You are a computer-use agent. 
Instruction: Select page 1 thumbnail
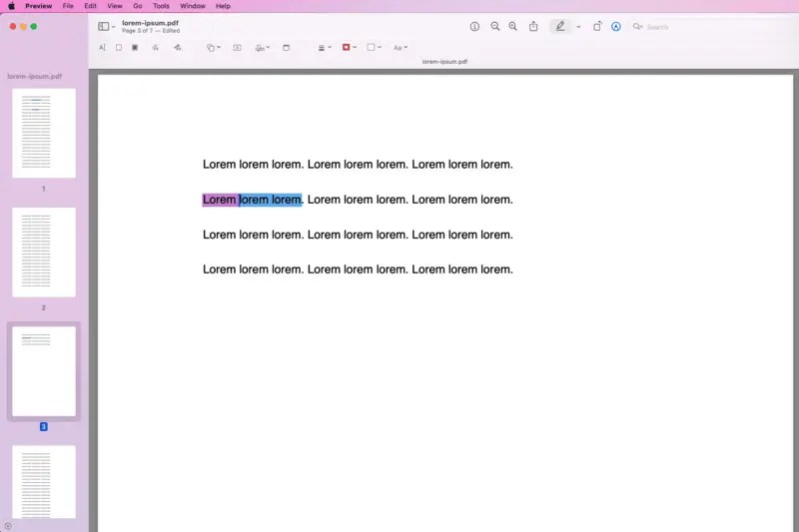[x=44, y=134]
